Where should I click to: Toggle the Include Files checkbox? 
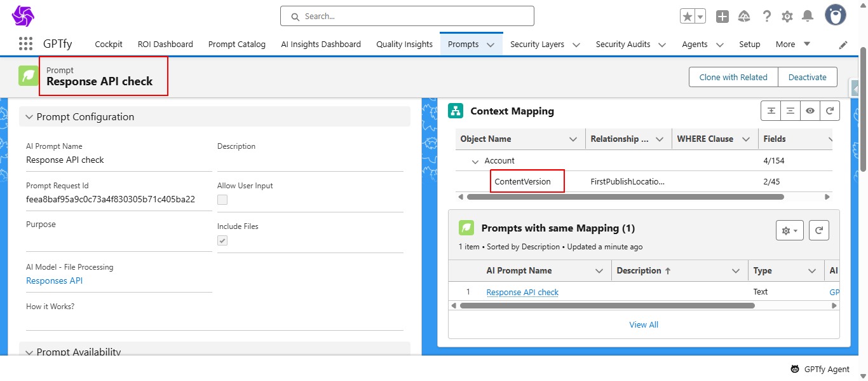(x=222, y=240)
